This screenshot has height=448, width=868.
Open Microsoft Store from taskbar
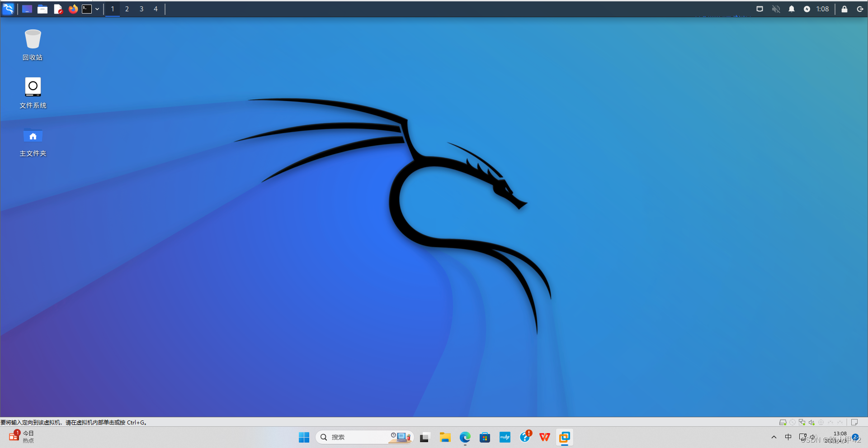pos(485,437)
